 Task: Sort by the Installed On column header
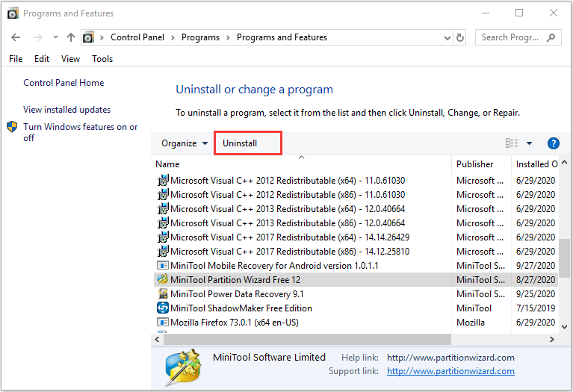click(x=535, y=164)
